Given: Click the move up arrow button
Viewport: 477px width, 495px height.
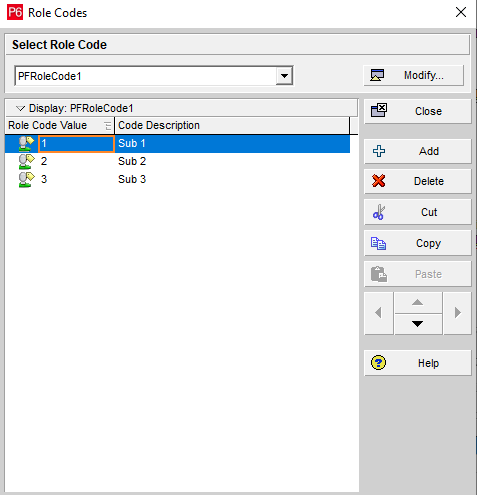Looking at the screenshot, I should click(418, 302).
